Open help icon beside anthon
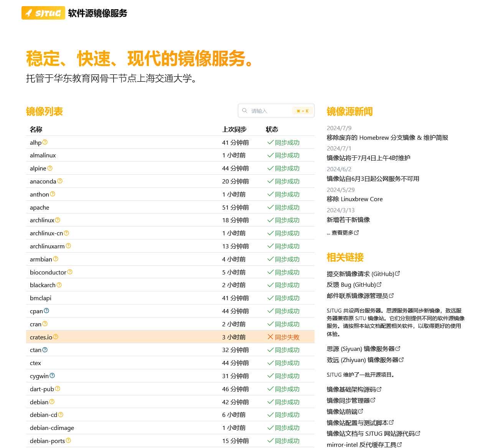Viewport: 491px width, 448px height. click(x=53, y=194)
